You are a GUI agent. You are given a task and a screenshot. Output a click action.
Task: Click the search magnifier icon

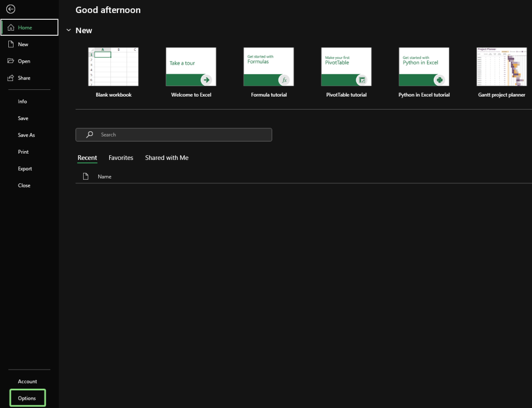click(90, 134)
